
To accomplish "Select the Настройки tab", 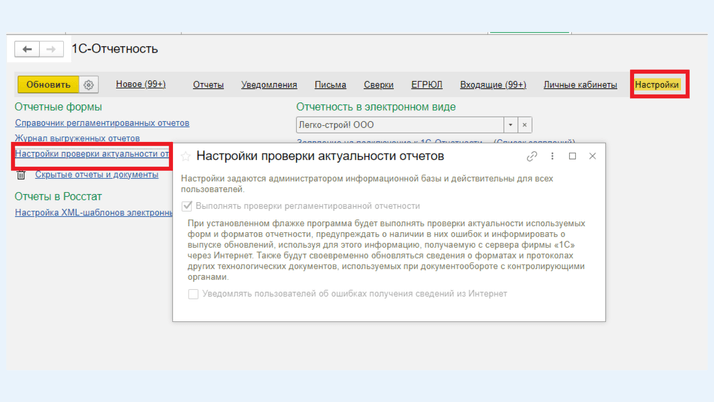I will pos(657,85).
